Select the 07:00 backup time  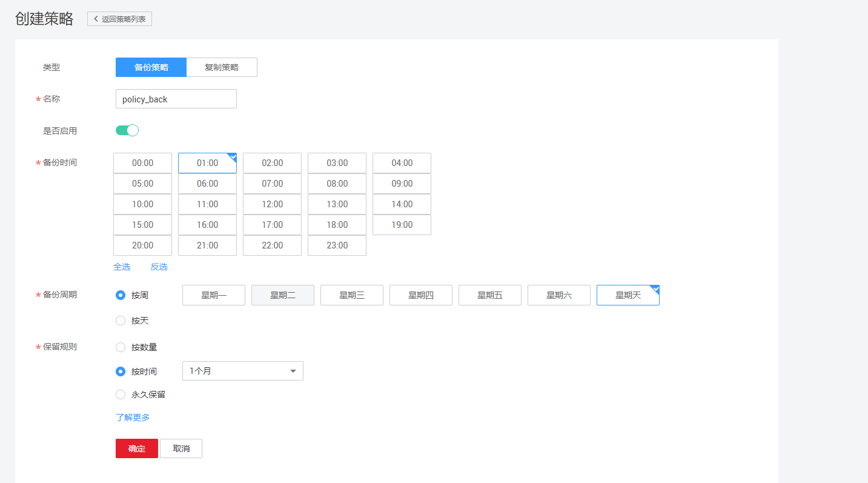pos(272,184)
